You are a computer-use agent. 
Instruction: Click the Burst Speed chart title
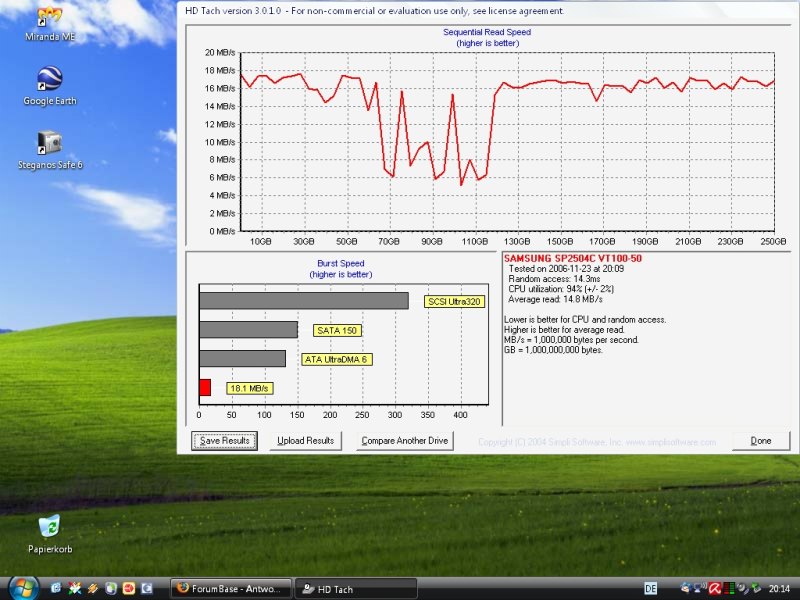point(340,263)
